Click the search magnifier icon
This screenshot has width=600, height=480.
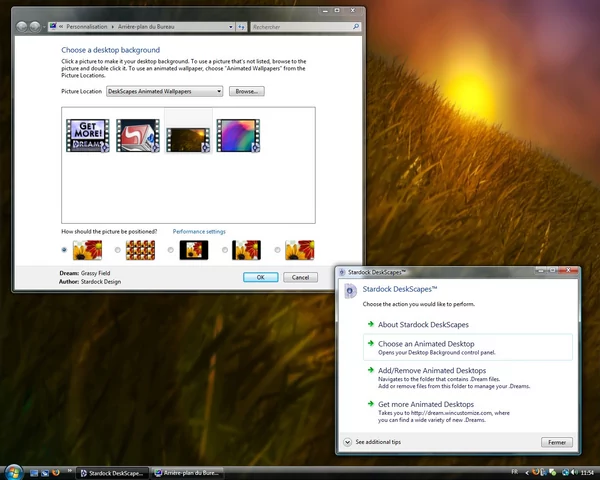356,26
